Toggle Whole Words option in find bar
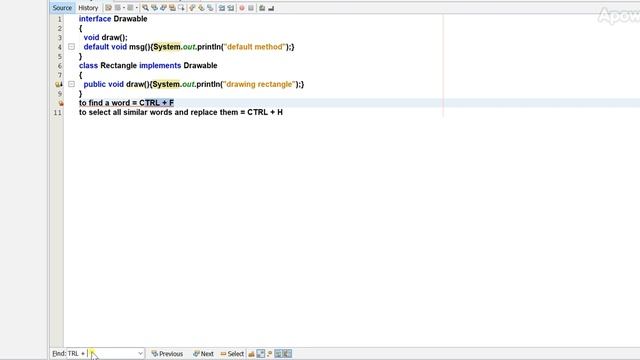 (260, 353)
